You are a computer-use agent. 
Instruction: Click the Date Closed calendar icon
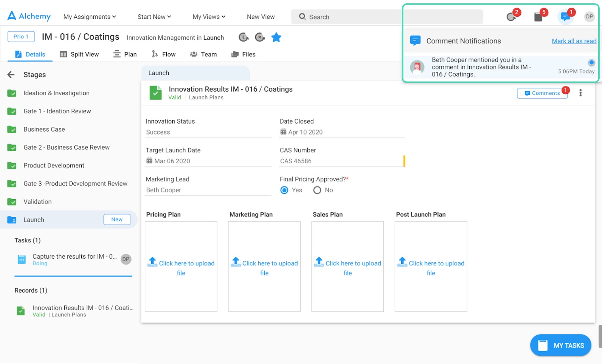coord(283,132)
